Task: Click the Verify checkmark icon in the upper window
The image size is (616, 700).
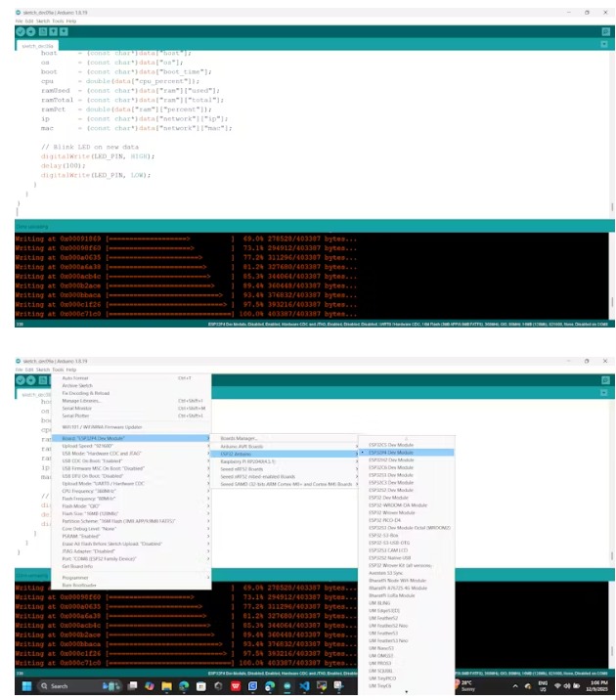Action: click(x=20, y=31)
